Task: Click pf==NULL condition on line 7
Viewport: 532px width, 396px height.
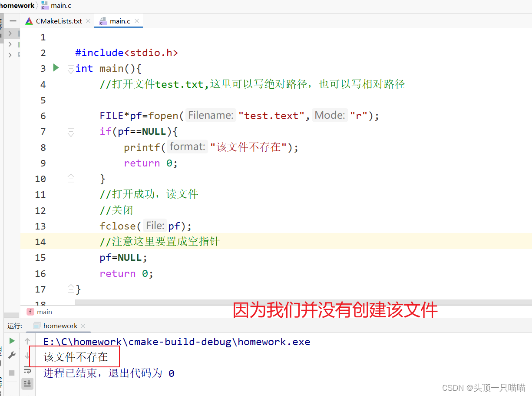Action: (142, 131)
